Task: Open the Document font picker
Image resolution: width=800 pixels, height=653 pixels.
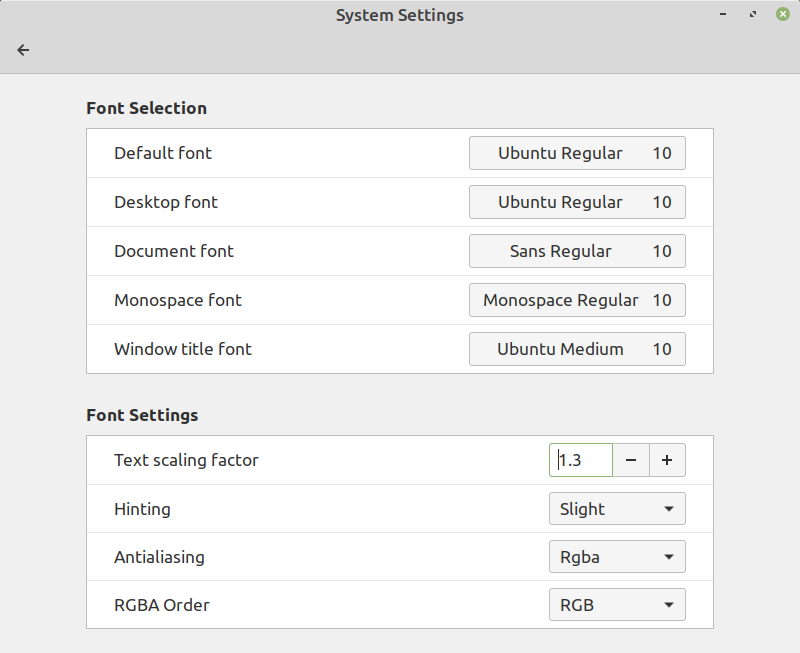Action: 577,251
